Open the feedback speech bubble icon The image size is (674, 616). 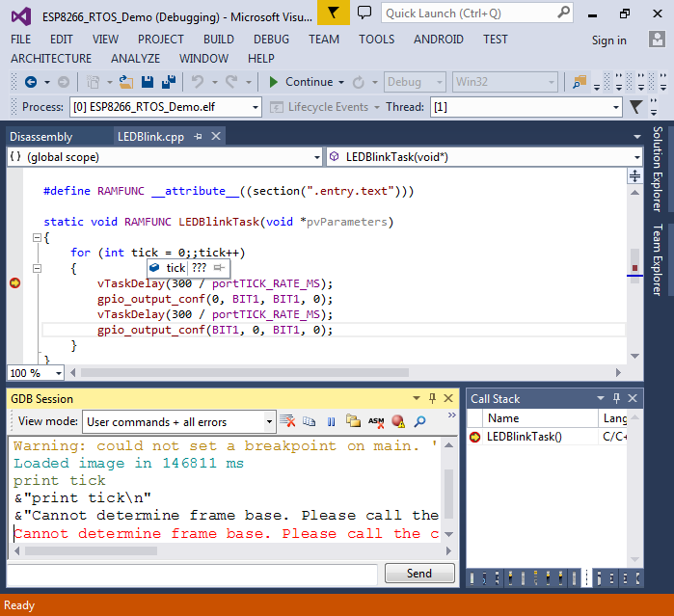tap(364, 13)
